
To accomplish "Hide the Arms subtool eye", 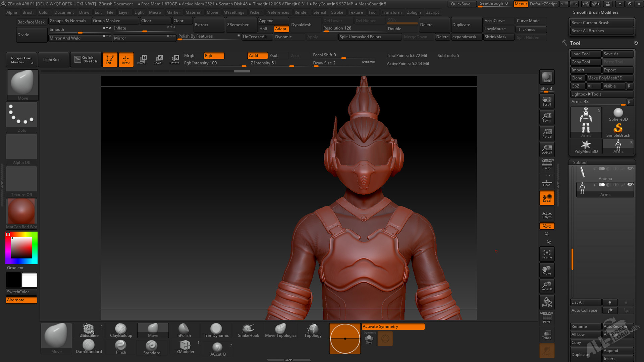I will point(630,185).
